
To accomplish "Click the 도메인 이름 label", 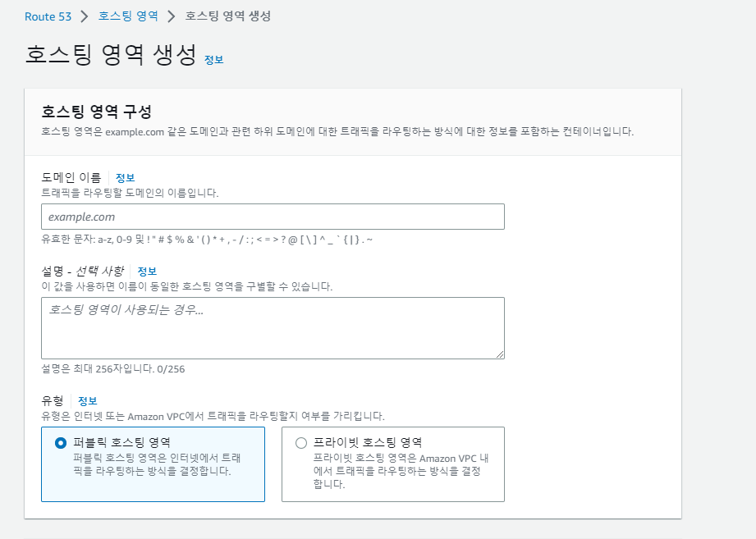I will pos(71,178).
